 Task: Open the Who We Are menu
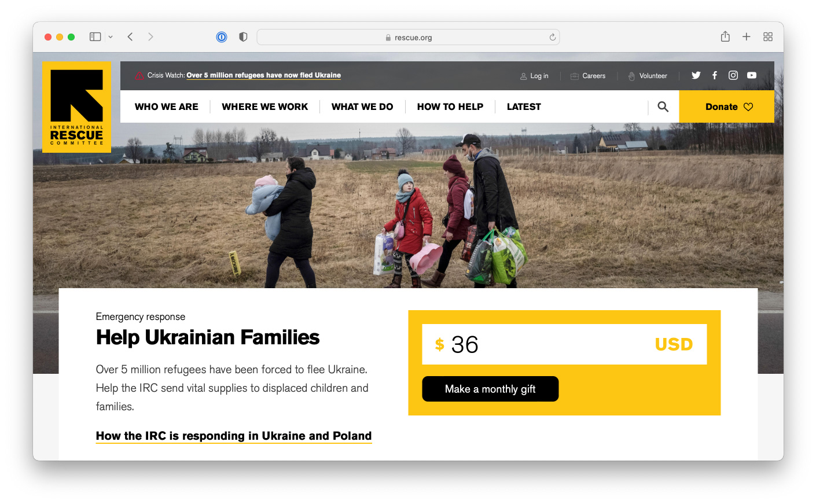coord(167,106)
